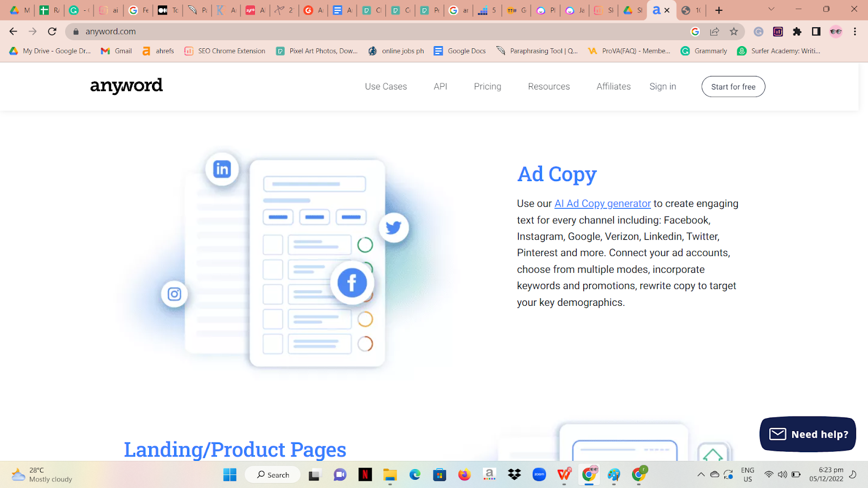Close the active anyword tab
This screenshot has width=868, height=488.
(667, 10)
